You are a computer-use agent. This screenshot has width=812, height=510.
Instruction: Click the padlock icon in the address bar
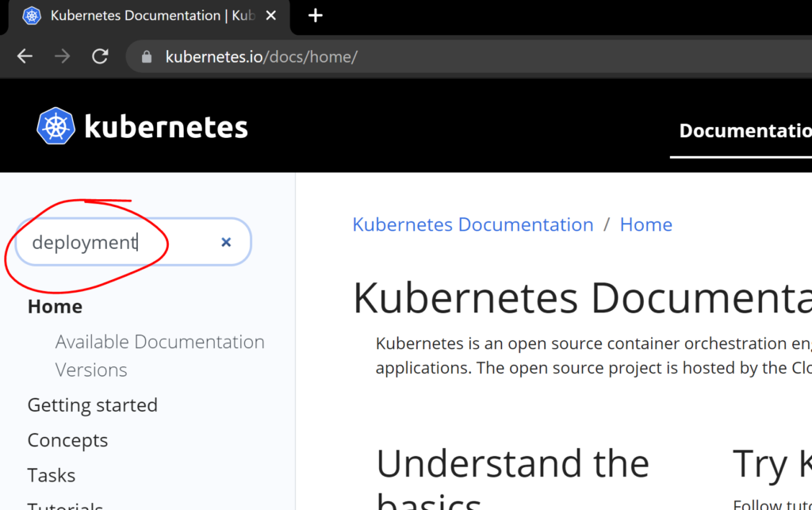tap(147, 56)
